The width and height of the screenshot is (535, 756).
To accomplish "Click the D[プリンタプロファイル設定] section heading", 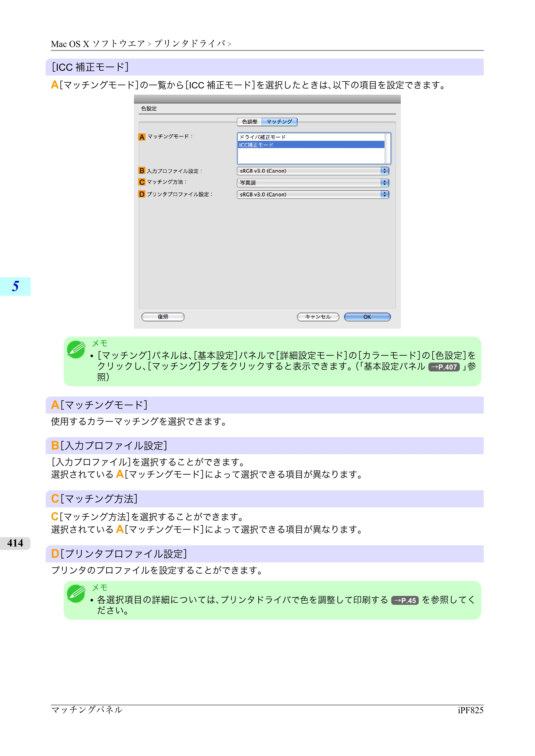I will (x=264, y=554).
